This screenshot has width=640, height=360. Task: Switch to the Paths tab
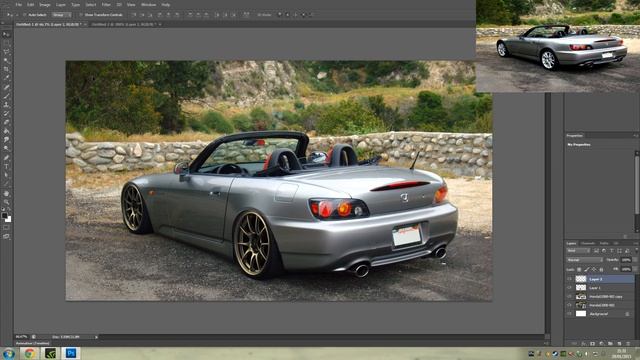[x=604, y=243]
